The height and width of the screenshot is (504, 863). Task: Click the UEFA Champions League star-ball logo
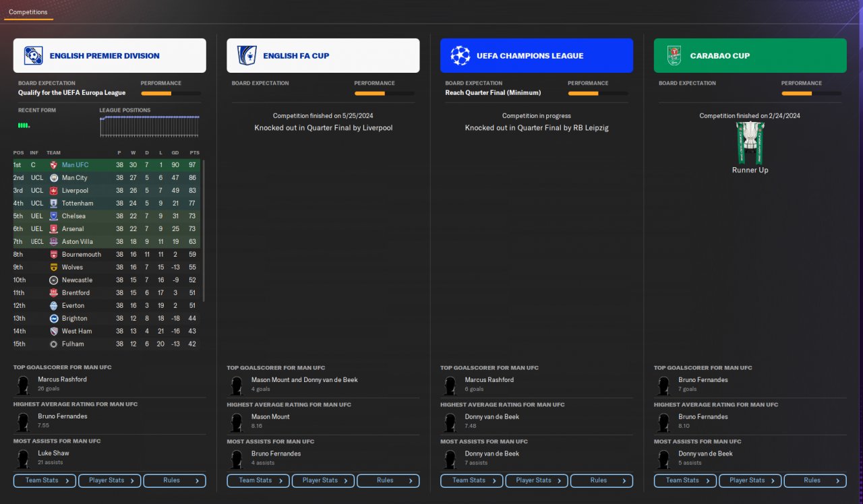click(x=460, y=55)
